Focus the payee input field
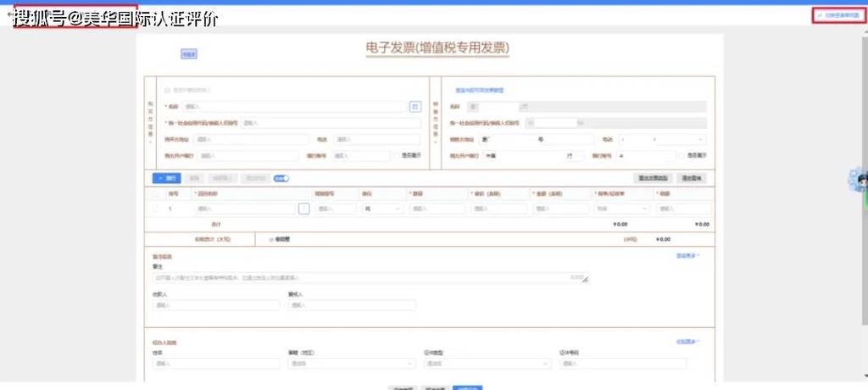This screenshot has height=390, width=868. point(216,305)
